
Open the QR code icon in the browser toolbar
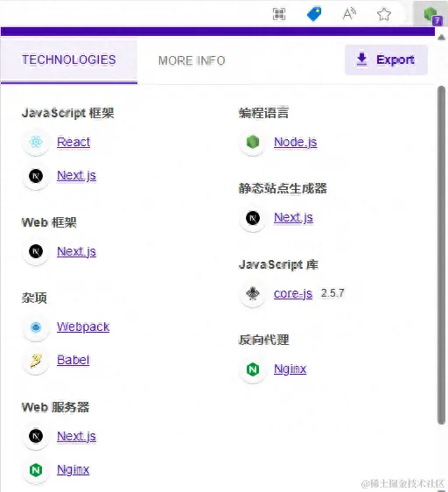tap(279, 14)
